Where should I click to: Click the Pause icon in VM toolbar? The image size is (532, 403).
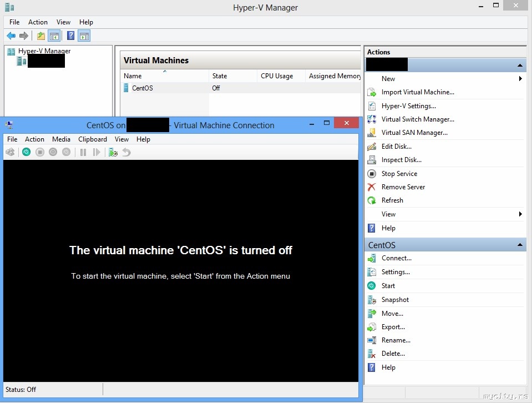pos(83,152)
